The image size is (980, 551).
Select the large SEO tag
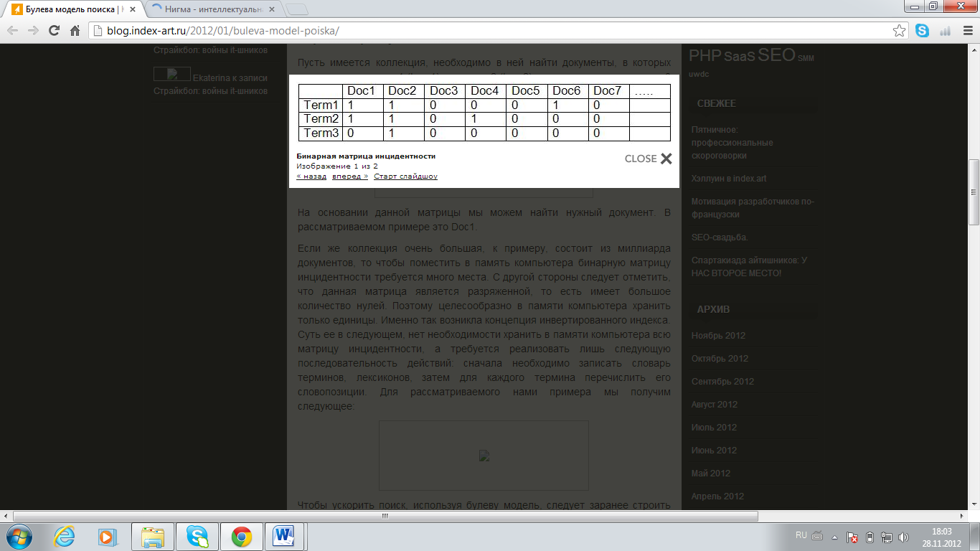point(776,55)
